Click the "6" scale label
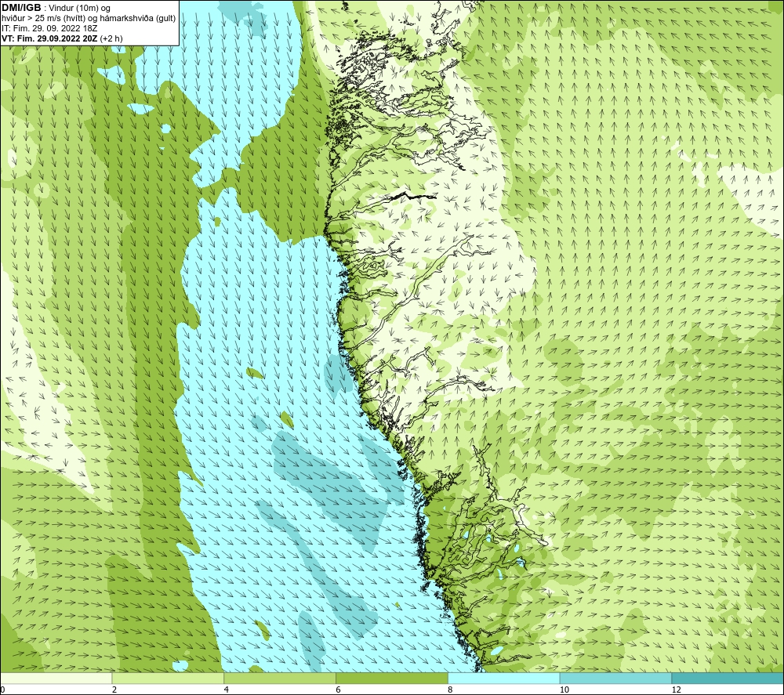The image size is (784, 695). point(339,690)
